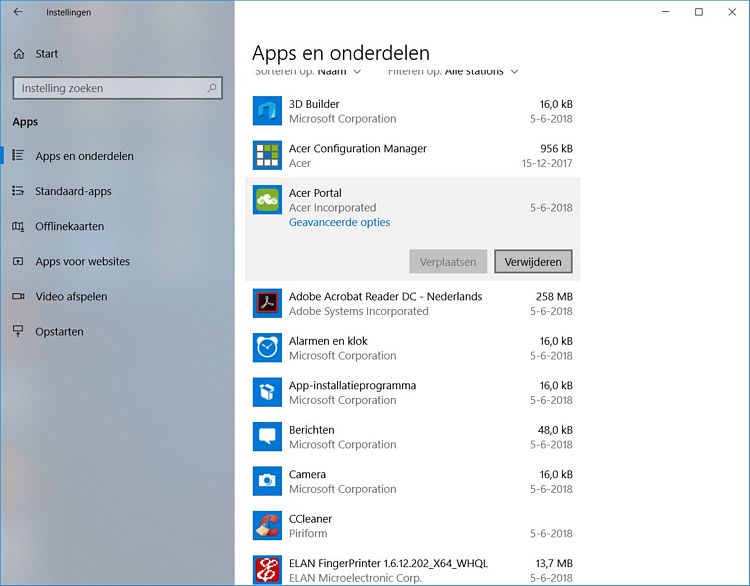Click the Verwijderen button for Acer Portal
This screenshot has width=750, height=586.
point(533,262)
